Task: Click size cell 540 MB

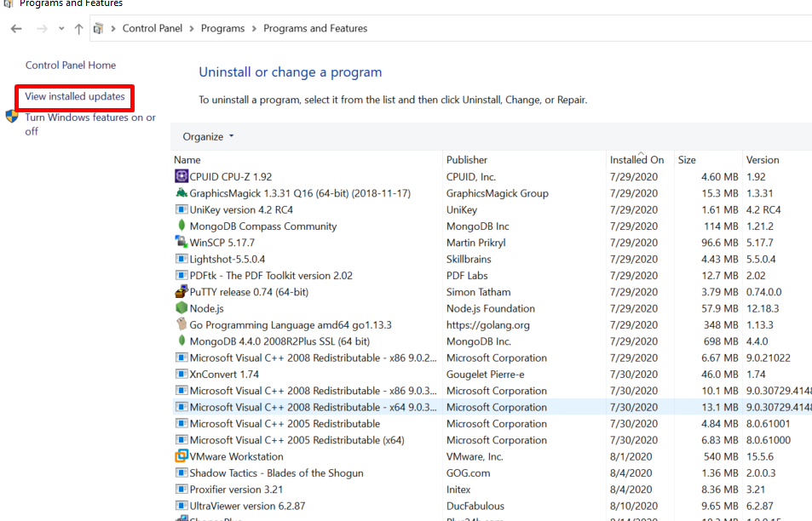Action: pyautogui.click(x=721, y=457)
